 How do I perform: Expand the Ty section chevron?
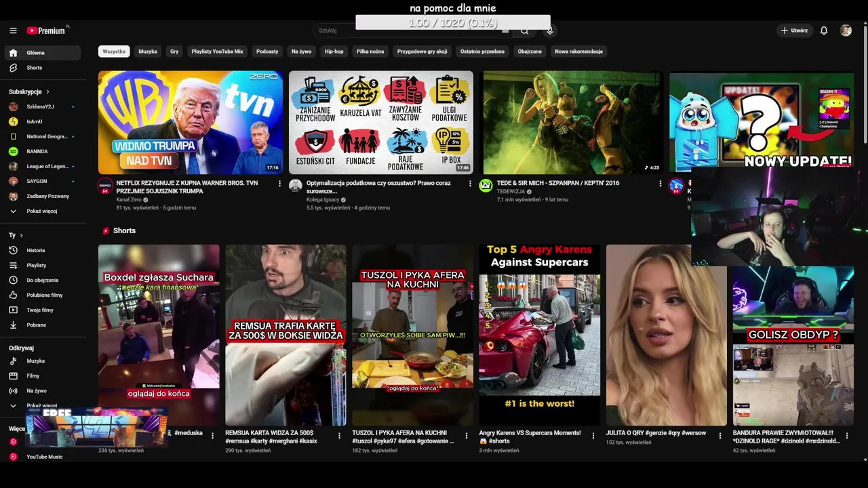pyautogui.click(x=21, y=235)
